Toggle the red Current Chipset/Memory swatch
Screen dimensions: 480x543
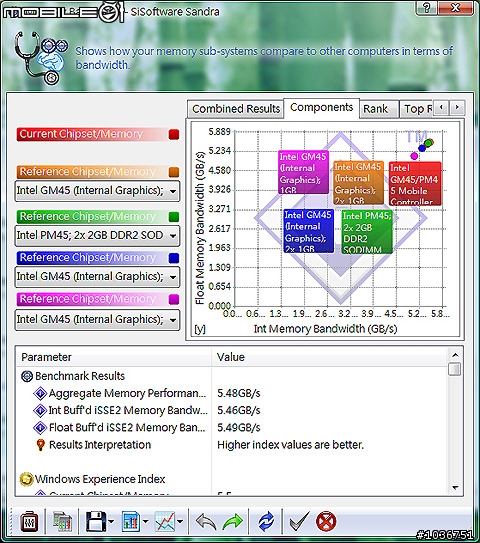point(174,134)
